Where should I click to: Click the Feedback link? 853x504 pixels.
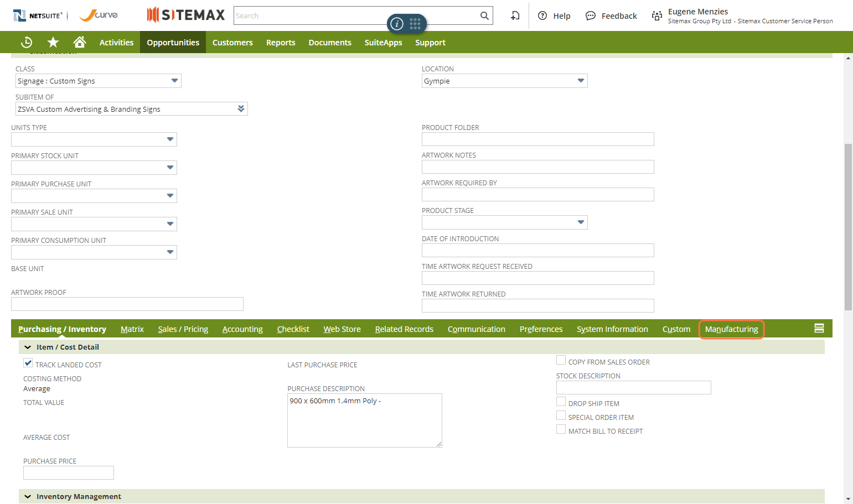[x=619, y=16]
